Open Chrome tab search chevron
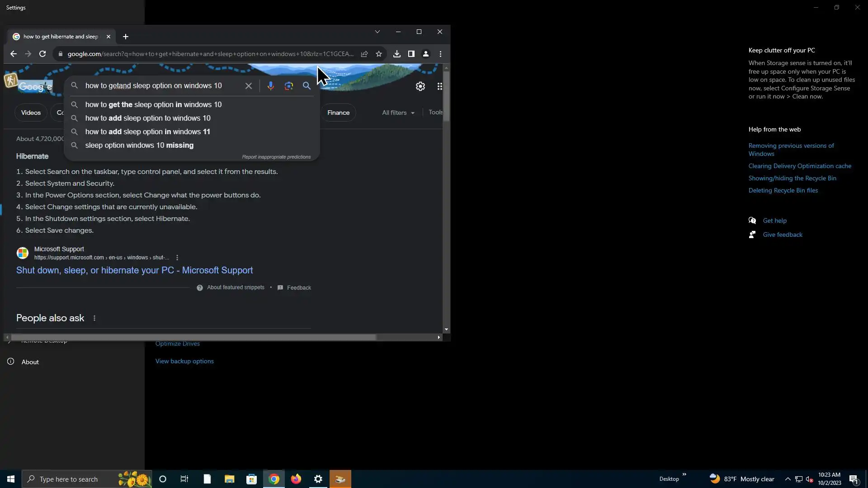Image resolution: width=868 pixels, height=488 pixels. (377, 32)
